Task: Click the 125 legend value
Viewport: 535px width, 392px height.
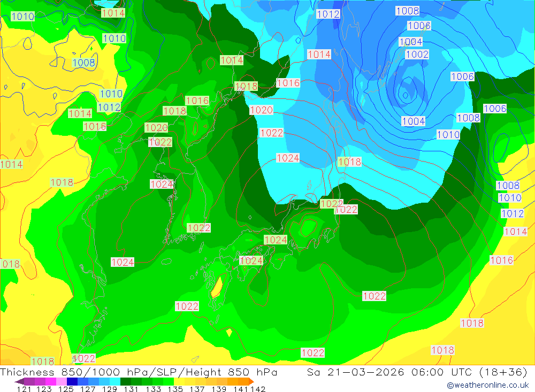Action: click(66, 389)
